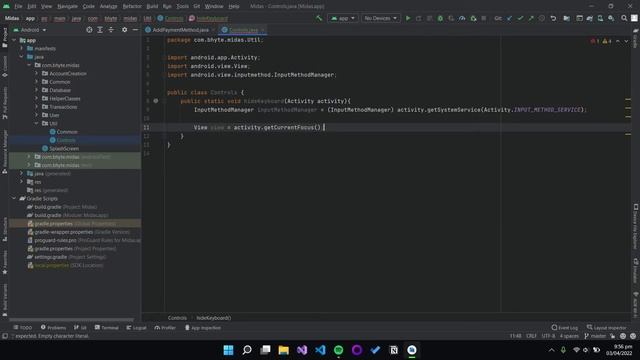Expand the manifests folder
The image size is (640, 360).
click(22, 48)
